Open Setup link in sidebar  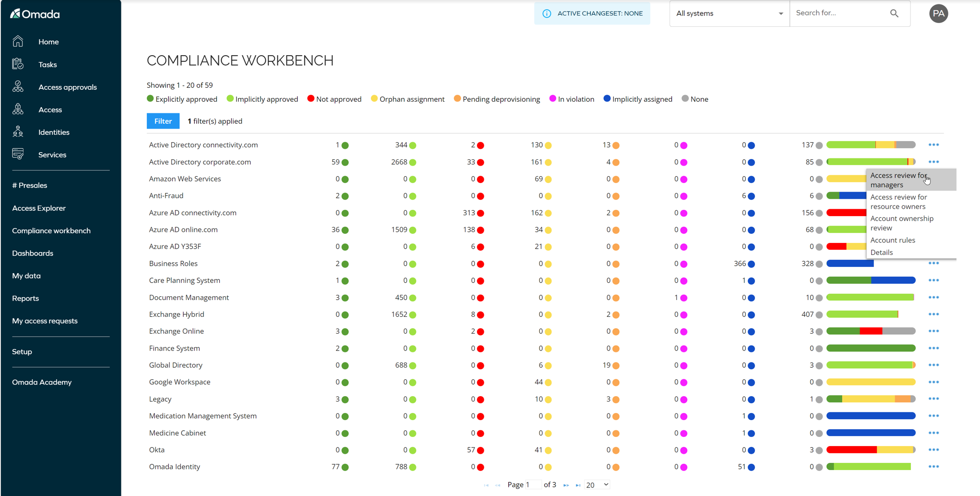point(22,351)
